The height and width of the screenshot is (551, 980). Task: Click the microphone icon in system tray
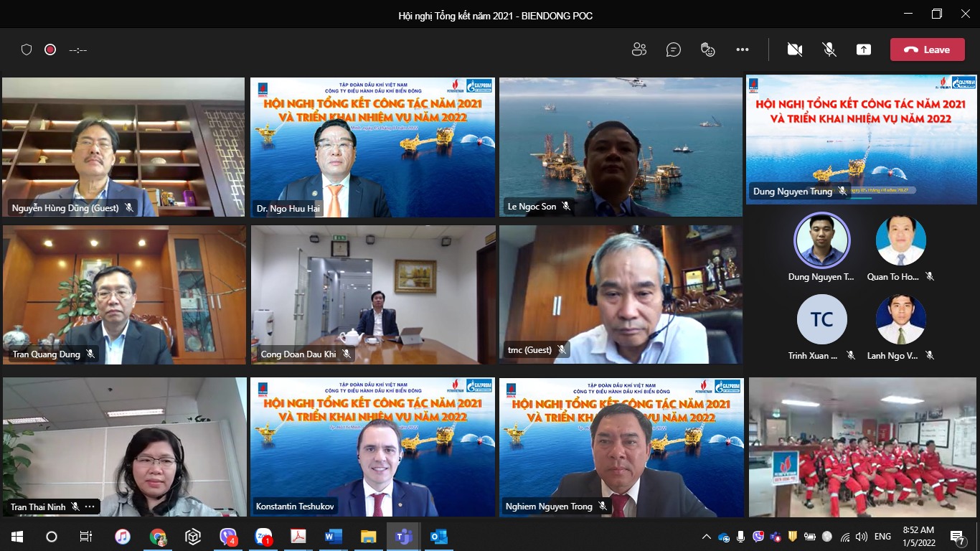[741, 536]
